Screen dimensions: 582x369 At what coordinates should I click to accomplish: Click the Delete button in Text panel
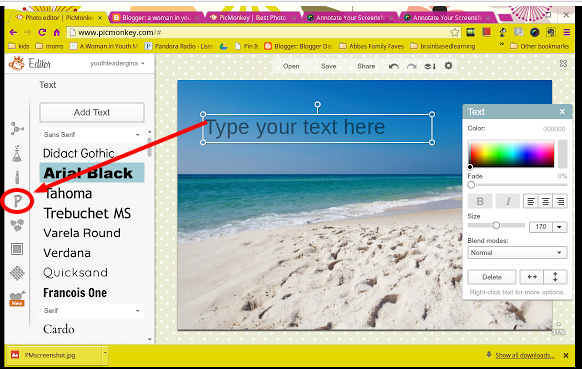pyautogui.click(x=492, y=277)
